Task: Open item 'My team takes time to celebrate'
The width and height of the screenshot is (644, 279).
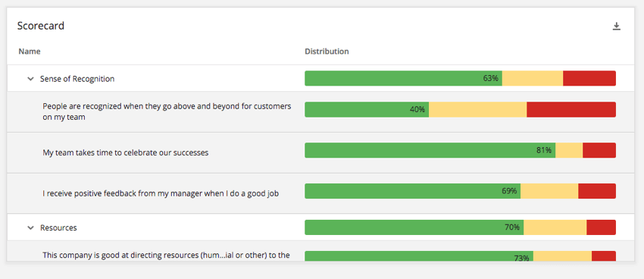Action: pyautogui.click(x=126, y=153)
